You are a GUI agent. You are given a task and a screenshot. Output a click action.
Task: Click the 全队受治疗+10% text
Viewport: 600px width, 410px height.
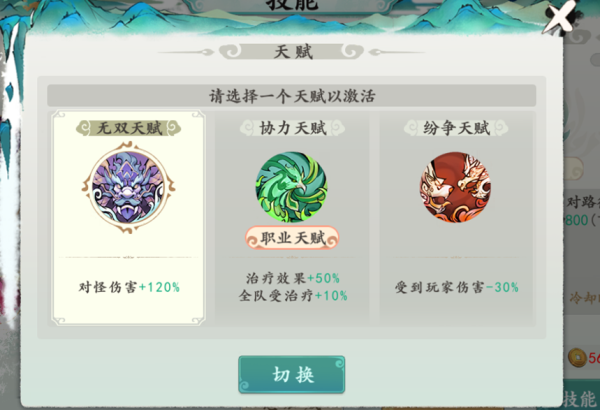[293, 296]
